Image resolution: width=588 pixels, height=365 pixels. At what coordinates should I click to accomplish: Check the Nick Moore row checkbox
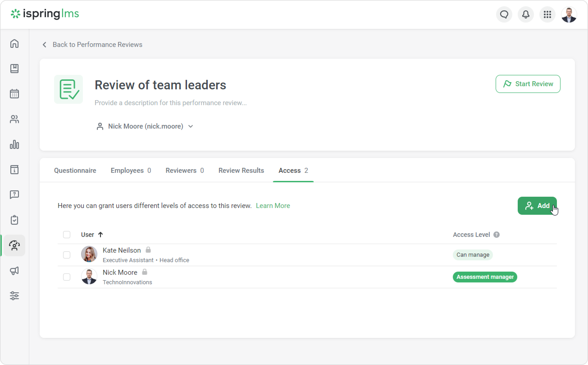[66, 277]
